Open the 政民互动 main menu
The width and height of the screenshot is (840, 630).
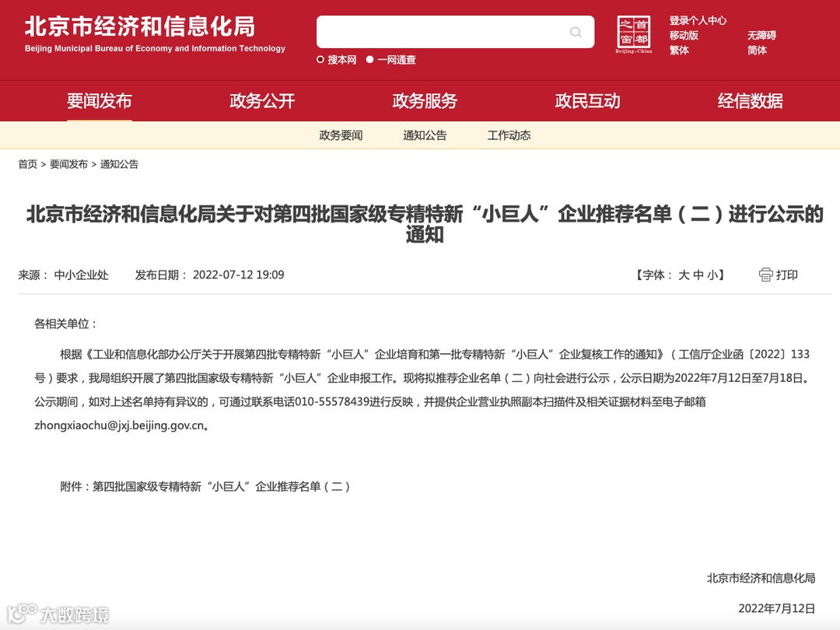588,100
